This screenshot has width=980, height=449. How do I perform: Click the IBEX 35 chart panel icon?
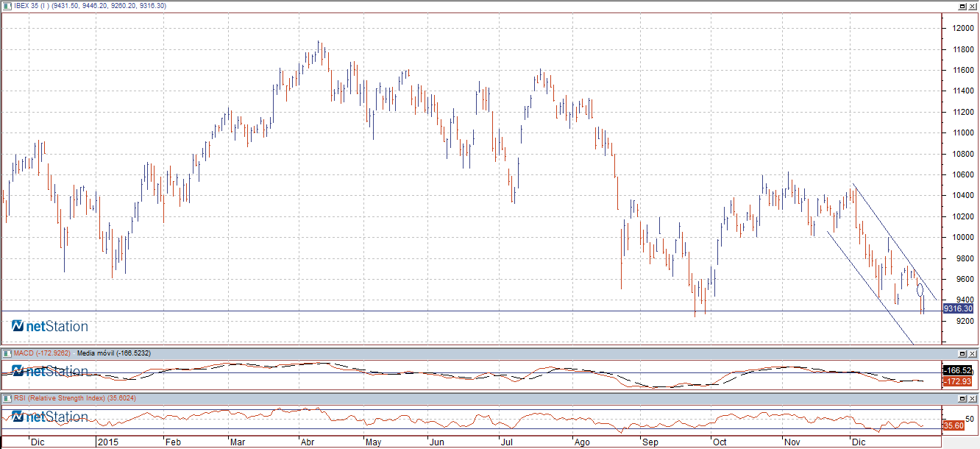click(x=7, y=5)
